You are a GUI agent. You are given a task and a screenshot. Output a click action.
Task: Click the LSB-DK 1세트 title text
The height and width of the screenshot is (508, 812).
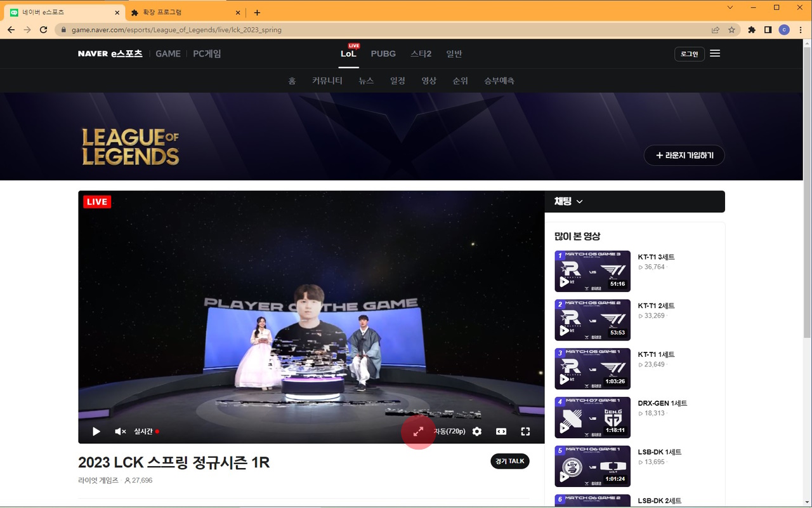pyautogui.click(x=660, y=452)
